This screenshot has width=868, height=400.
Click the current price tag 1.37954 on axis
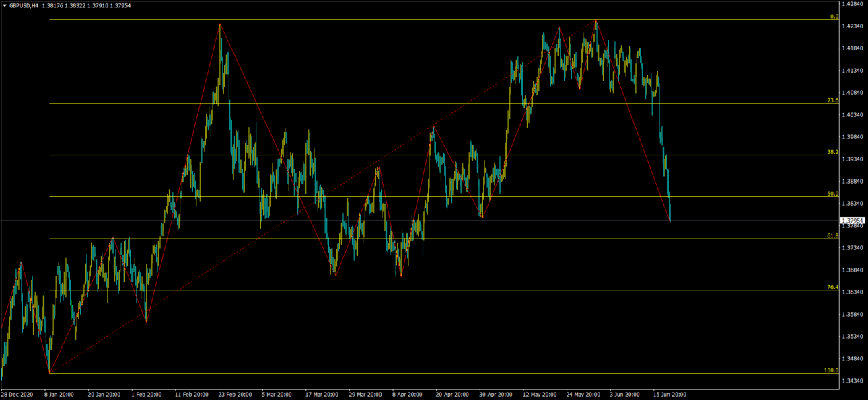click(x=853, y=221)
